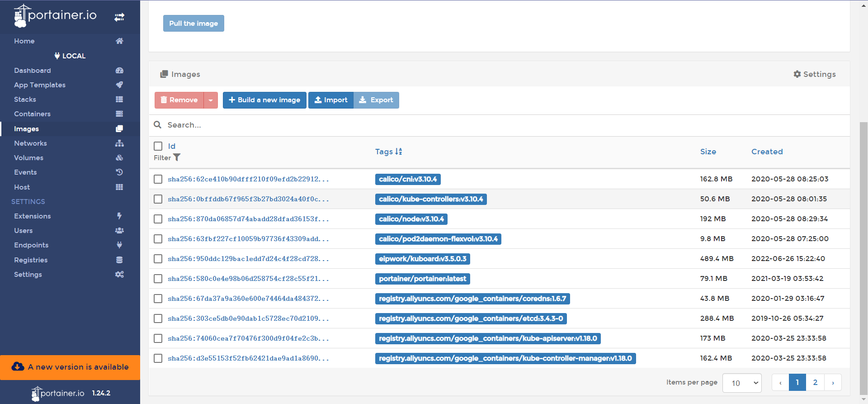Screen dimensions: 868x404
Task: Open image sha256:580c0e4e98b06d258754 link
Action: click(x=248, y=279)
